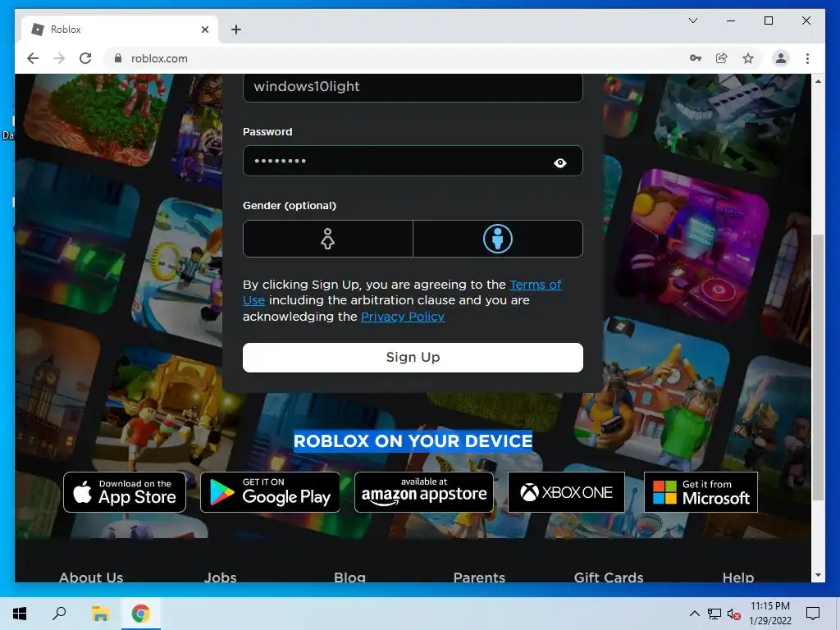Click Get it from Microsoft badge
Image resolution: width=840 pixels, height=630 pixels.
point(701,492)
